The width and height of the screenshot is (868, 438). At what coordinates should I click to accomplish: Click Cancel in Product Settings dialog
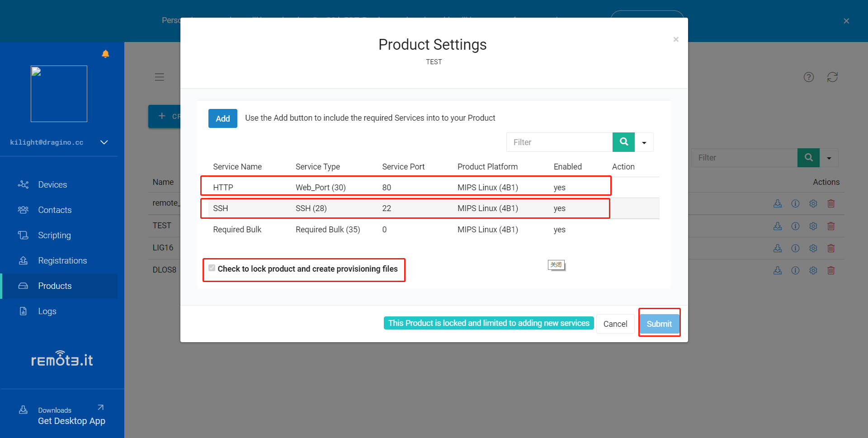[x=615, y=324]
